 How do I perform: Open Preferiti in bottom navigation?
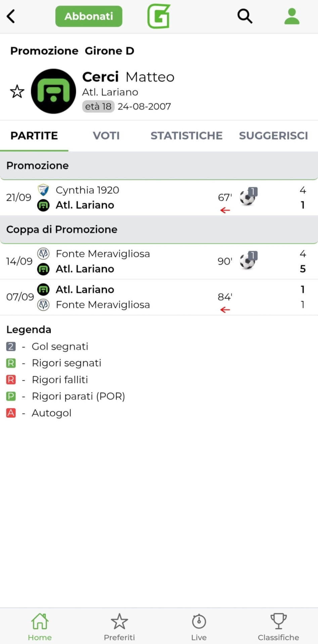119,627
